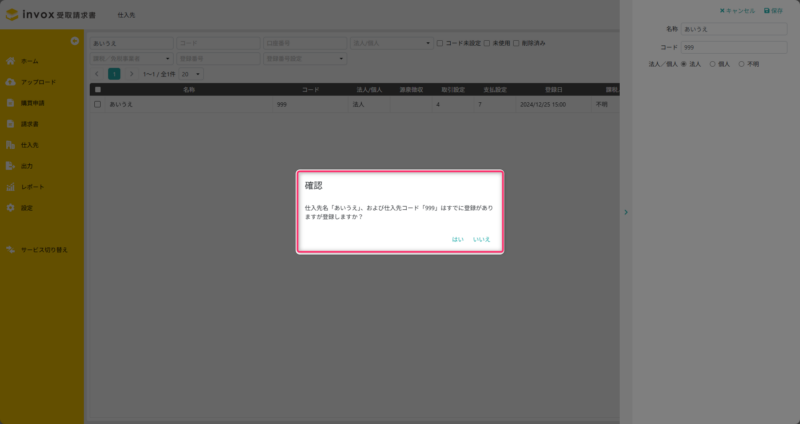Check the checkbox for the あいうえ row
800x424 pixels.
[x=97, y=104]
